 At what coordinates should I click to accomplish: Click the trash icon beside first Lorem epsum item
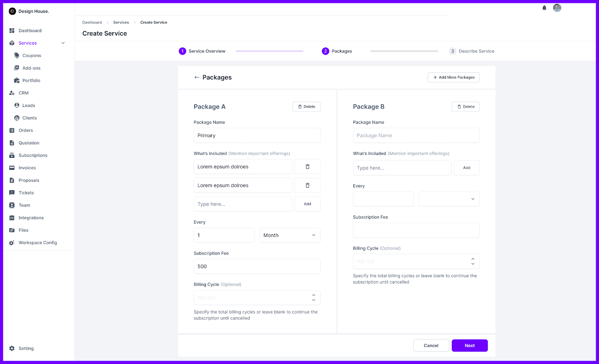[307, 166]
